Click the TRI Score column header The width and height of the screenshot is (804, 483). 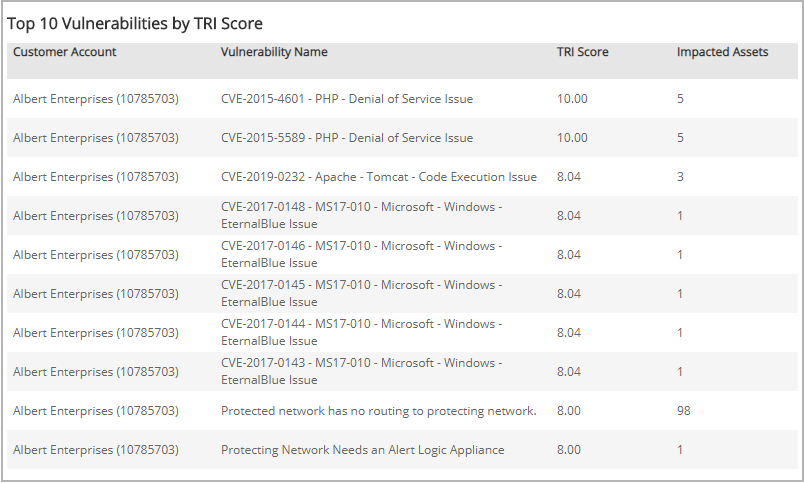(582, 52)
